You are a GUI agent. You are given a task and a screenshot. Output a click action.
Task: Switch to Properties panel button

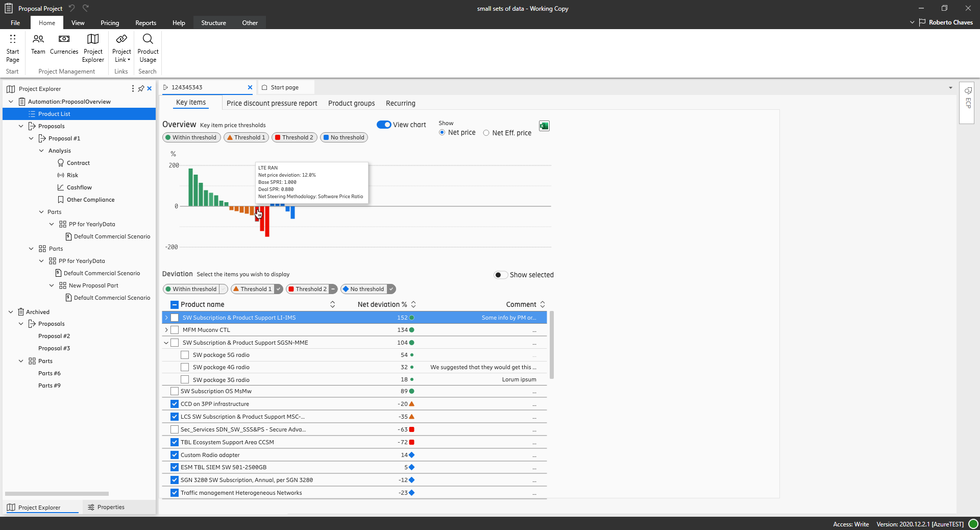pos(106,507)
